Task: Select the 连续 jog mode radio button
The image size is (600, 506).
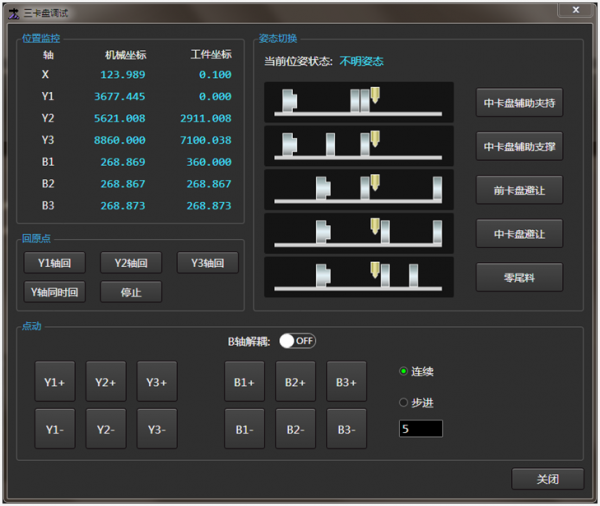Action: 404,372
